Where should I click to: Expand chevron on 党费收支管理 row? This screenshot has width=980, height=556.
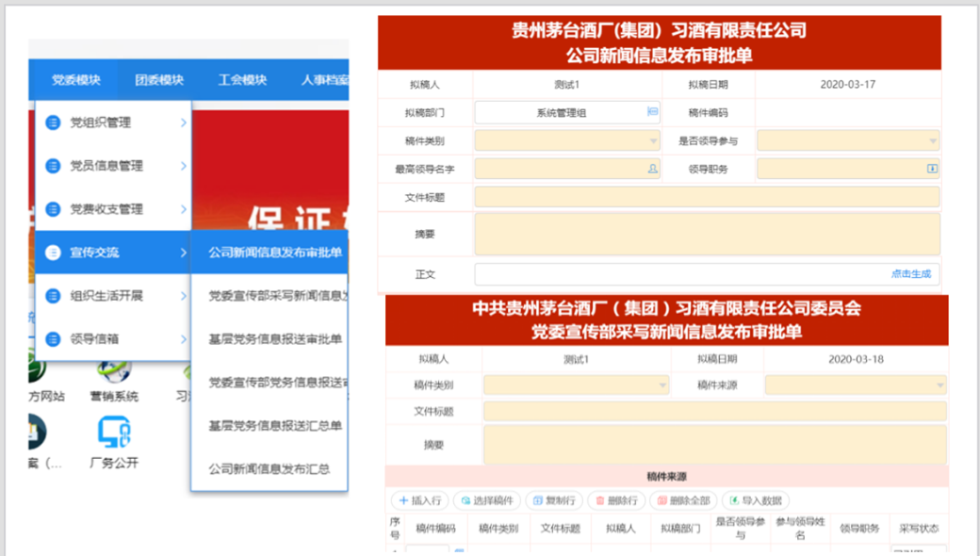point(183,208)
